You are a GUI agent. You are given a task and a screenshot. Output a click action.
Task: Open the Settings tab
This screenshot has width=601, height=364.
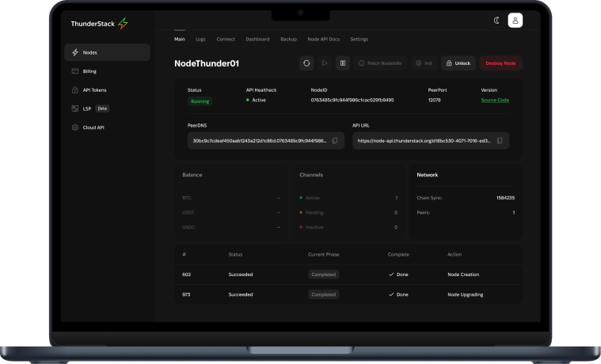click(x=359, y=39)
